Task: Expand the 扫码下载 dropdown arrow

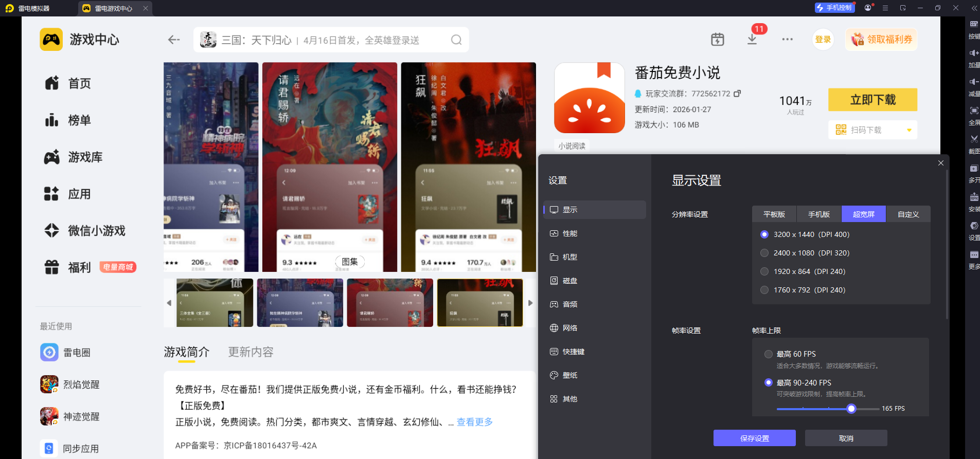Action: pos(909,130)
